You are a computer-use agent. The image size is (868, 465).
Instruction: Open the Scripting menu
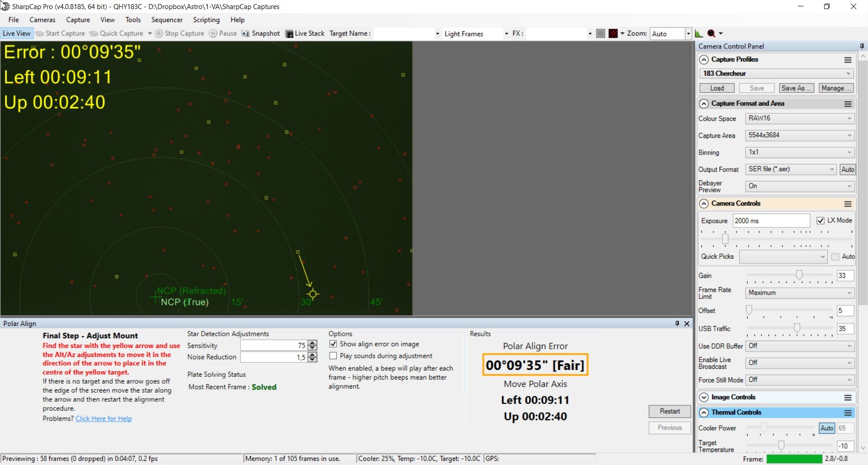pos(206,20)
